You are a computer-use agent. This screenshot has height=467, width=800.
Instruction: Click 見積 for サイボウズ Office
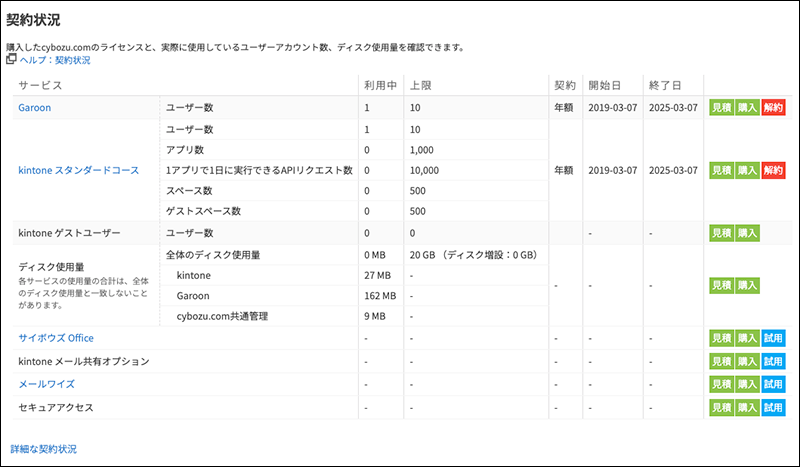coord(721,338)
